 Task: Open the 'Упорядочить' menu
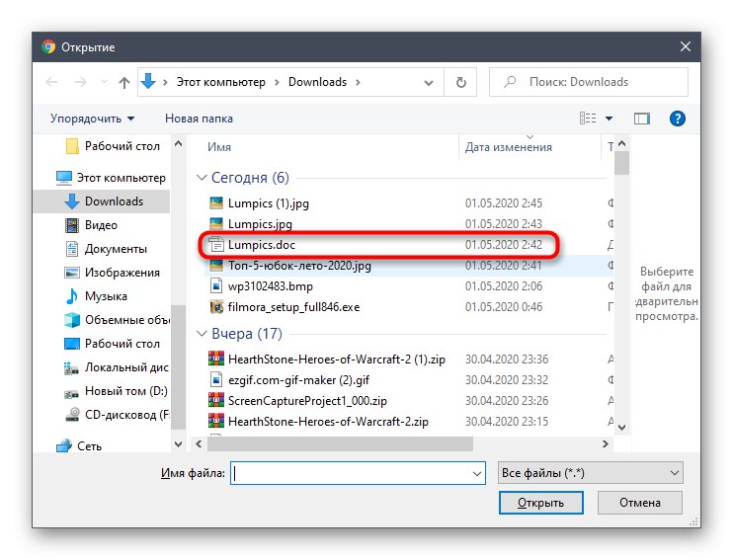pos(93,119)
